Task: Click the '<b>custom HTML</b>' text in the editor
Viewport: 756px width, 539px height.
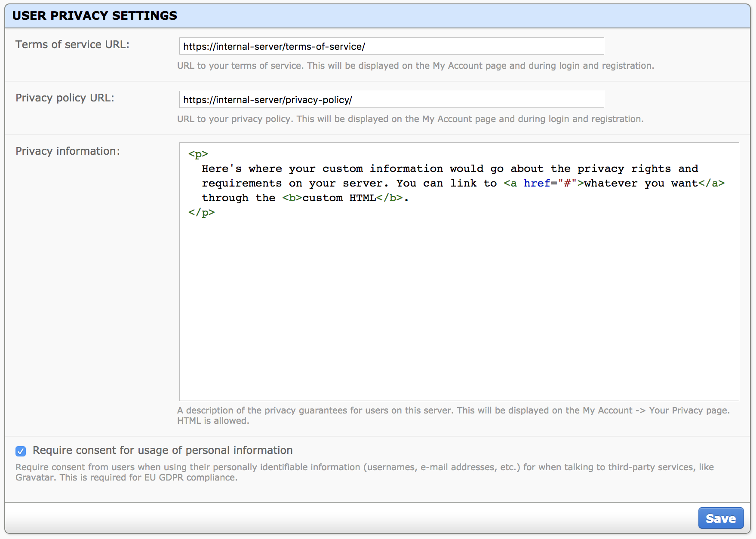Action: tap(342, 198)
